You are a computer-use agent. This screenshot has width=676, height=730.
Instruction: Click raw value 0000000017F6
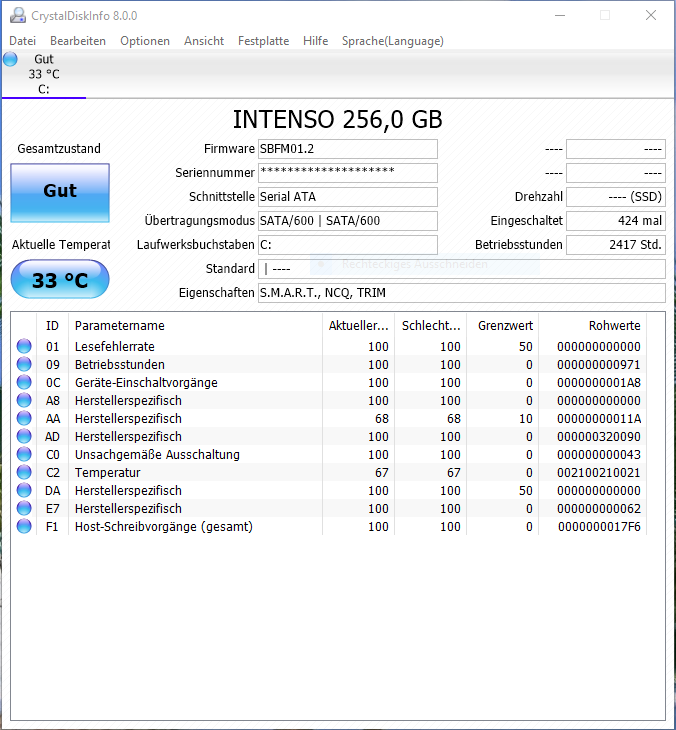[599, 527]
